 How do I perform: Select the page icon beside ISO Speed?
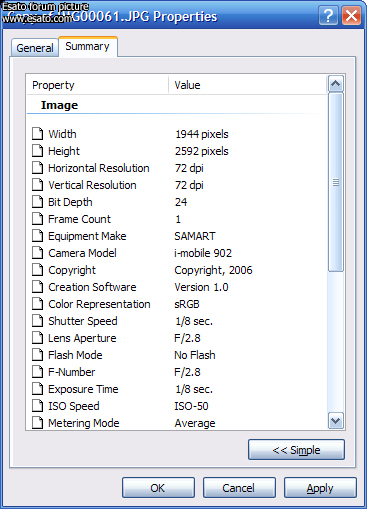point(38,406)
